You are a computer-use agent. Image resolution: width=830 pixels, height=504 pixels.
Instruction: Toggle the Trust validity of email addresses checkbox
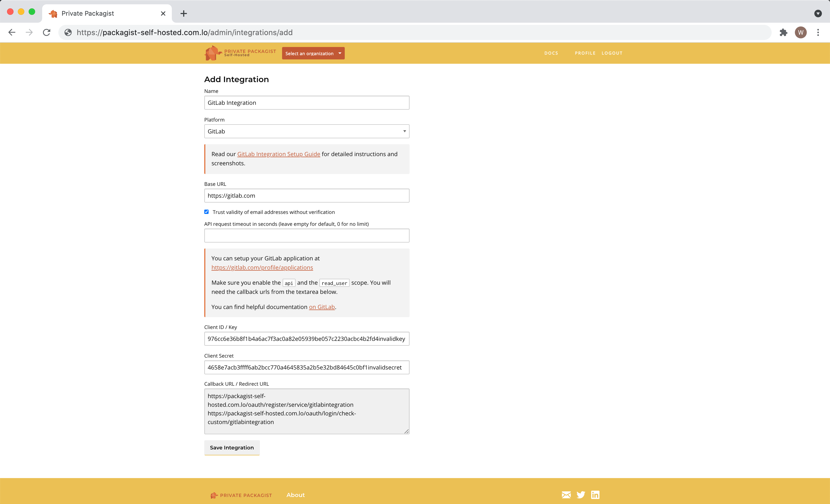coord(207,212)
